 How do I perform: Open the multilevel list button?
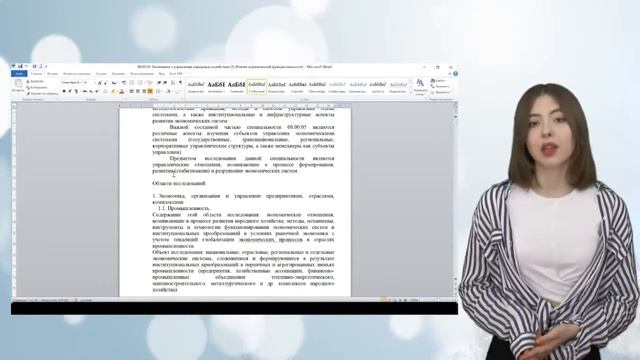[x=149, y=83]
